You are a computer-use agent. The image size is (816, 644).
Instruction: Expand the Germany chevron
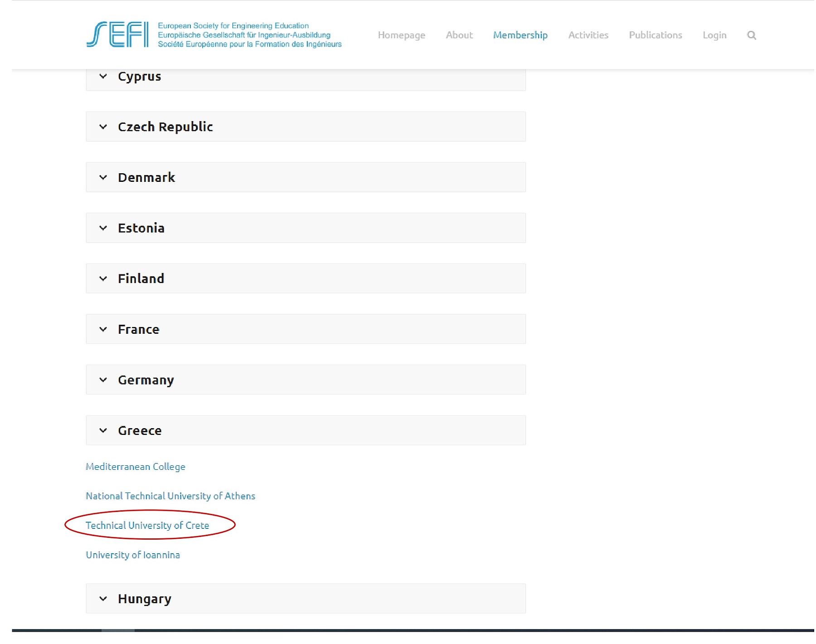pyautogui.click(x=103, y=380)
